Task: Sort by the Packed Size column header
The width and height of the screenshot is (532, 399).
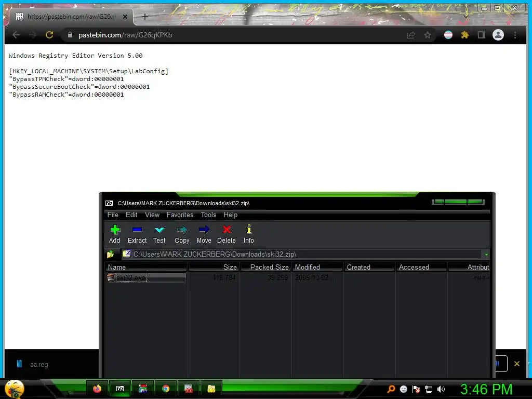Action: tap(265, 267)
